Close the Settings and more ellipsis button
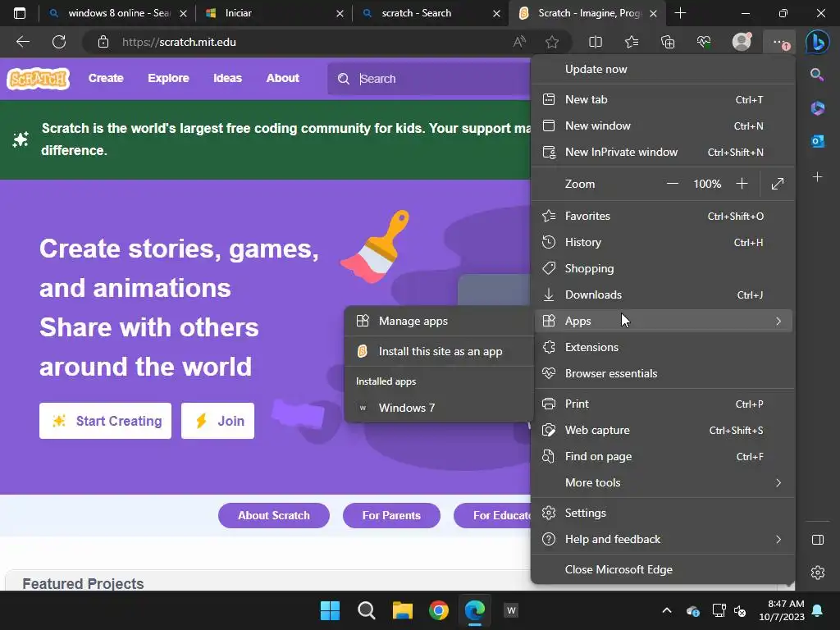 779,42
